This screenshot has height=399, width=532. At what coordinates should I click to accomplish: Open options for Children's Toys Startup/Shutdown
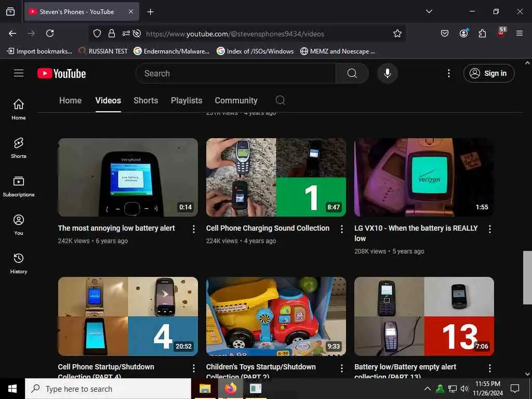[x=342, y=368]
